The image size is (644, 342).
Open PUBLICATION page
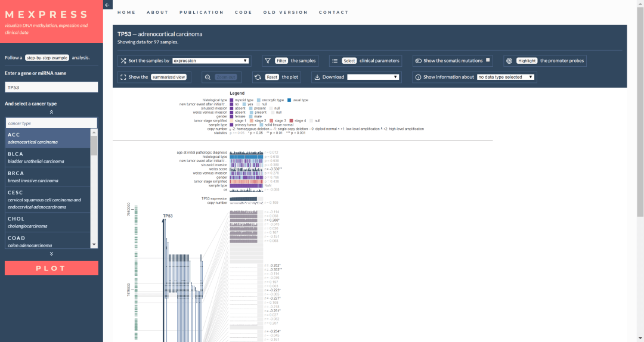point(202,13)
